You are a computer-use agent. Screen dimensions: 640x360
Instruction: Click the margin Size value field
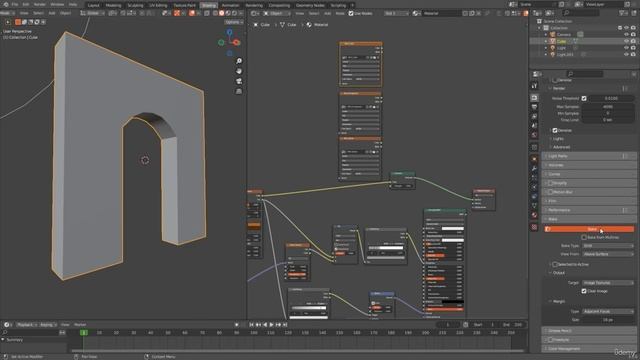pos(608,320)
